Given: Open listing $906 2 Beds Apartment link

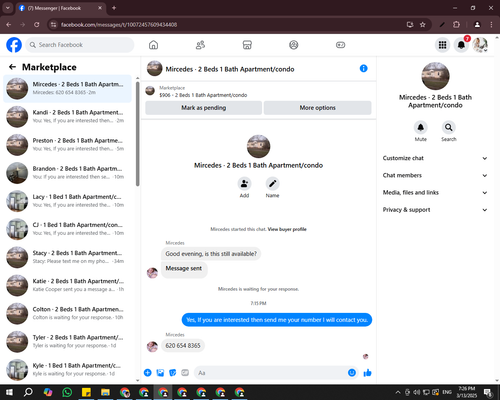Looking at the screenshot, I should [x=203, y=95].
